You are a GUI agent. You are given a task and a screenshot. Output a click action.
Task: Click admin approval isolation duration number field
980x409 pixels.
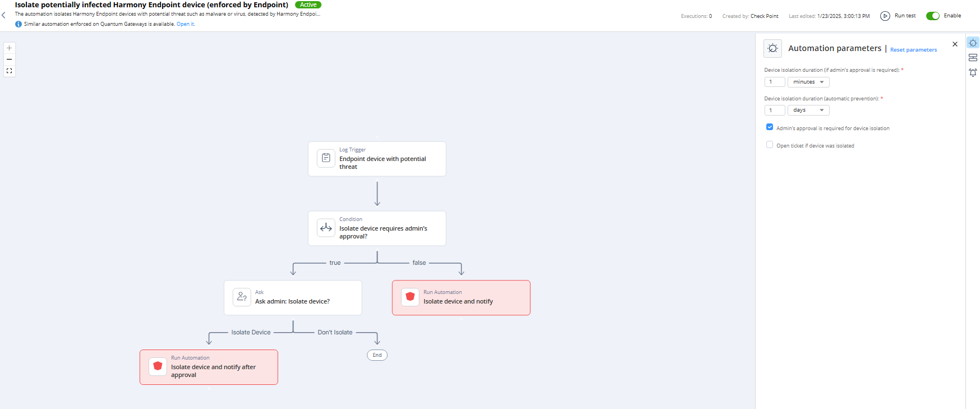coord(775,82)
